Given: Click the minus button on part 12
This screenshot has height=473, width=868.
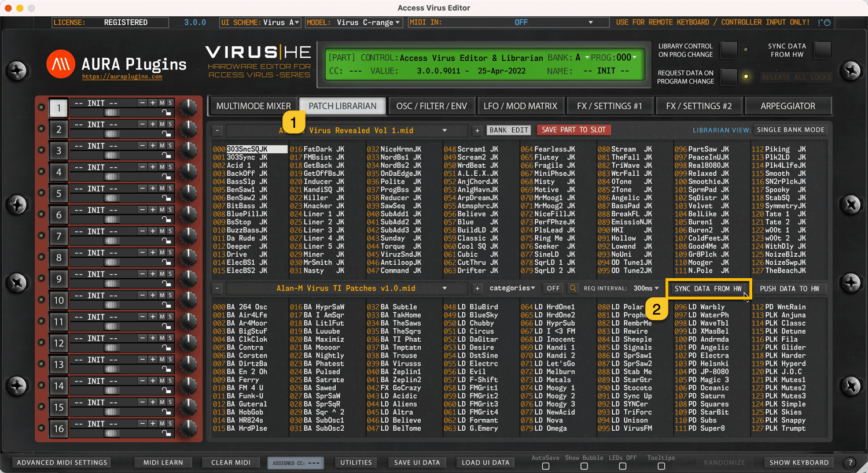Looking at the screenshot, I should point(142,338).
